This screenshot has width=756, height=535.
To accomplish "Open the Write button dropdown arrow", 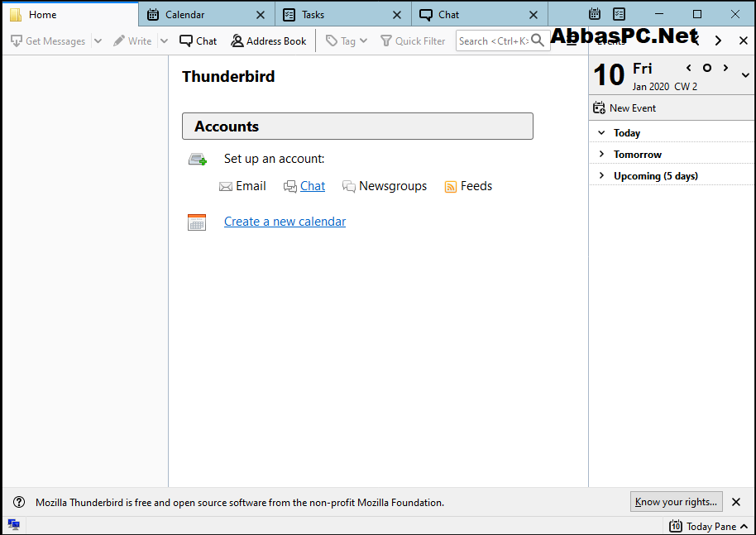I will [x=164, y=41].
